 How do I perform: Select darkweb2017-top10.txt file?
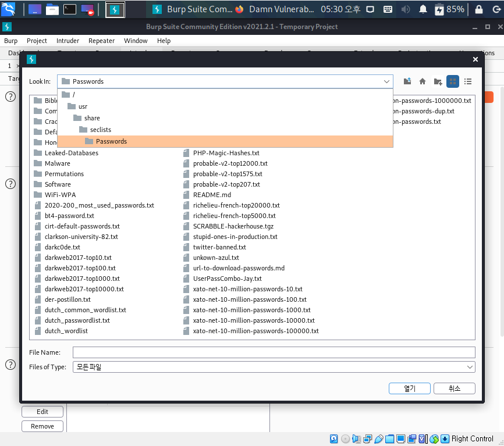coord(73,258)
